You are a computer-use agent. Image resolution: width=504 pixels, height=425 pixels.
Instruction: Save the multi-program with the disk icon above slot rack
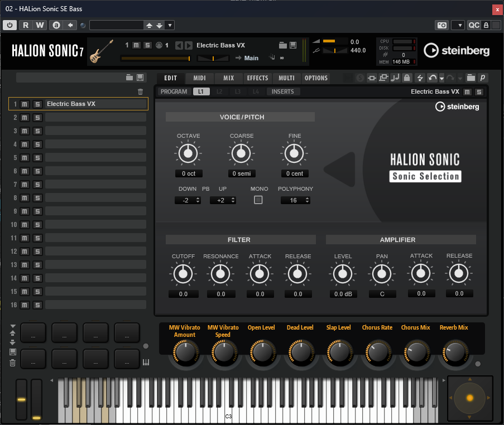(x=140, y=78)
